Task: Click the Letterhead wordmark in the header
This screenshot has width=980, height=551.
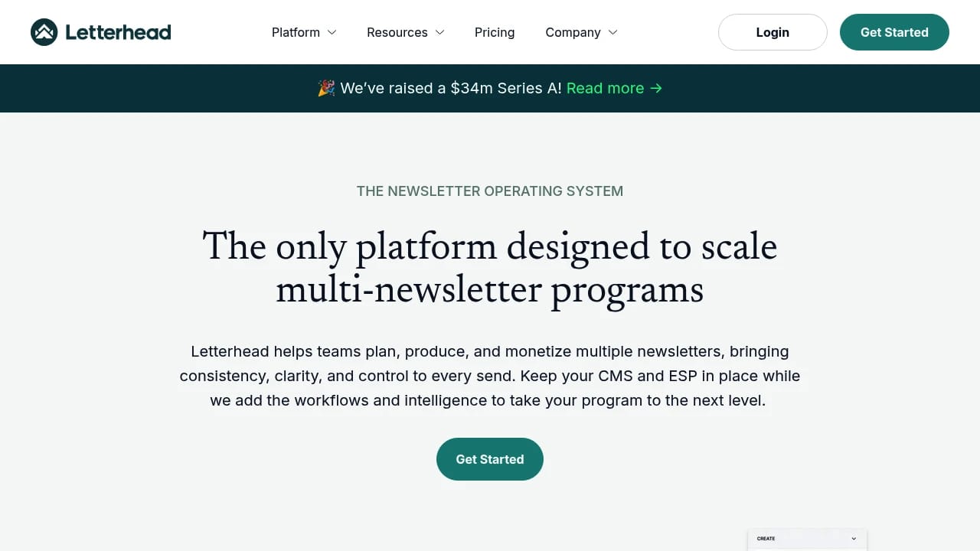Action: coord(119,32)
